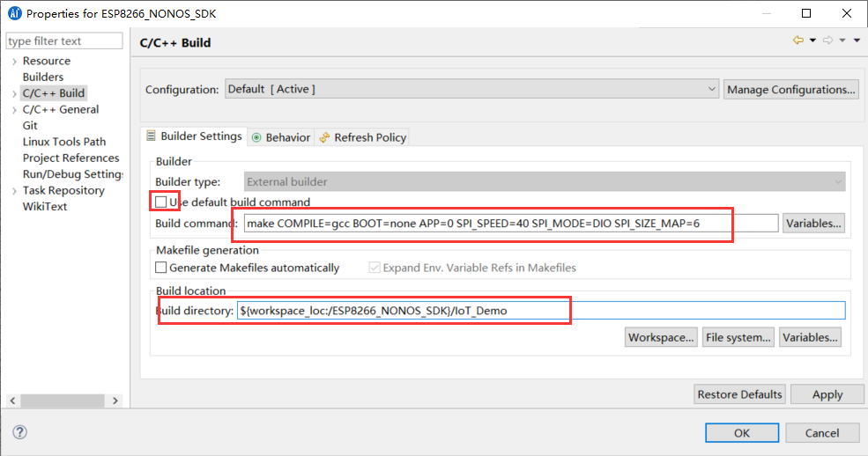Switch to the Behavior tab

281,137
